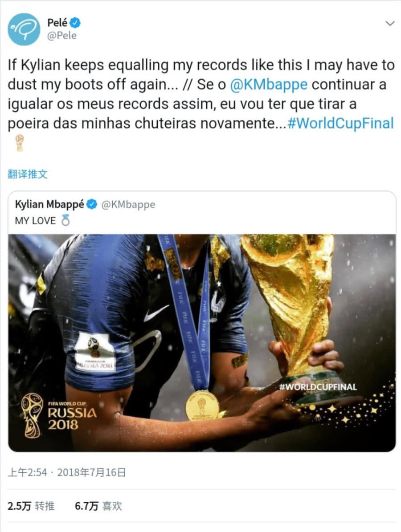
Task: Click the MY LOVE quoted tweet text
Action: [x=35, y=221]
